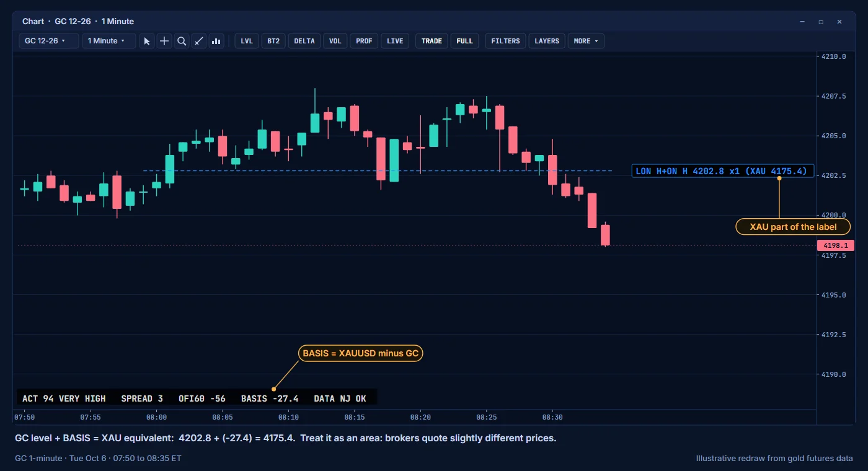The width and height of the screenshot is (868, 471).
Task: Click the BASIS -27.4 status entry
Action: 270,398
